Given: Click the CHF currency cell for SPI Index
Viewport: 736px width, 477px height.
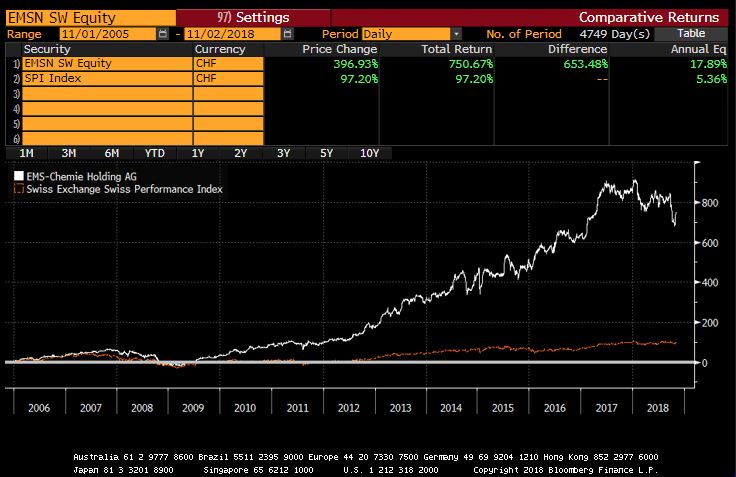Looking at the screenshot, I should (228, 78).
